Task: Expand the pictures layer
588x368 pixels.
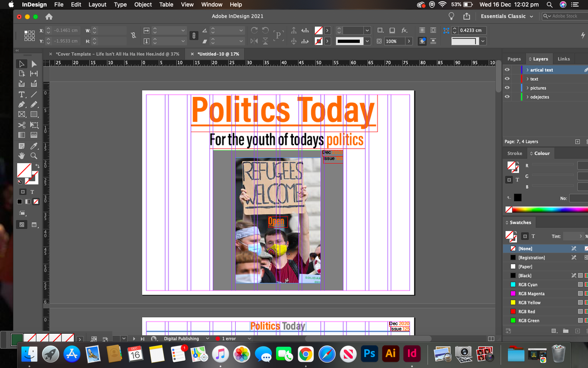Action: coord(527,88)
